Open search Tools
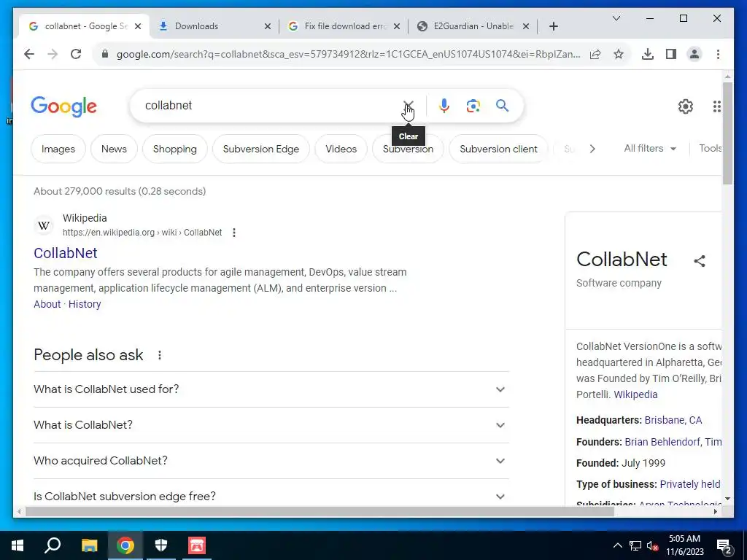The height and width of the screenshot is (560, 747). pos(710,149)
